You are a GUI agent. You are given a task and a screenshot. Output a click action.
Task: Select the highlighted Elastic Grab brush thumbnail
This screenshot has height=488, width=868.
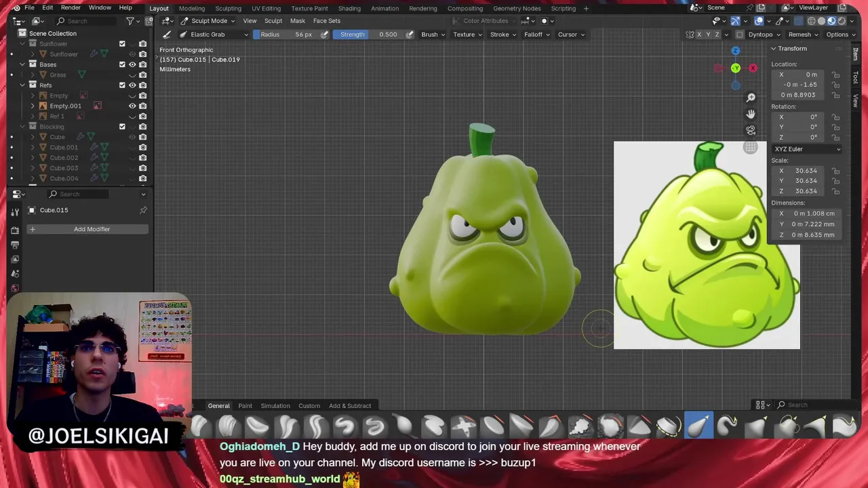[698, 426]
